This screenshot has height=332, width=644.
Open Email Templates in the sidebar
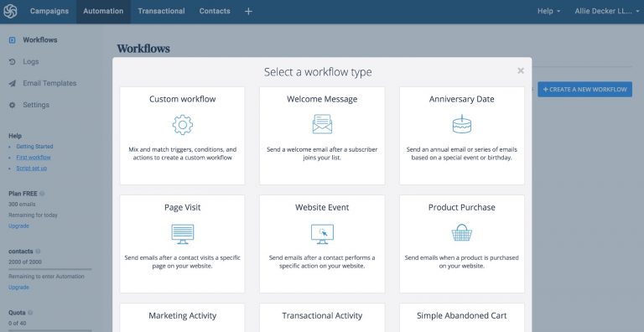click(x=49, y=83)
